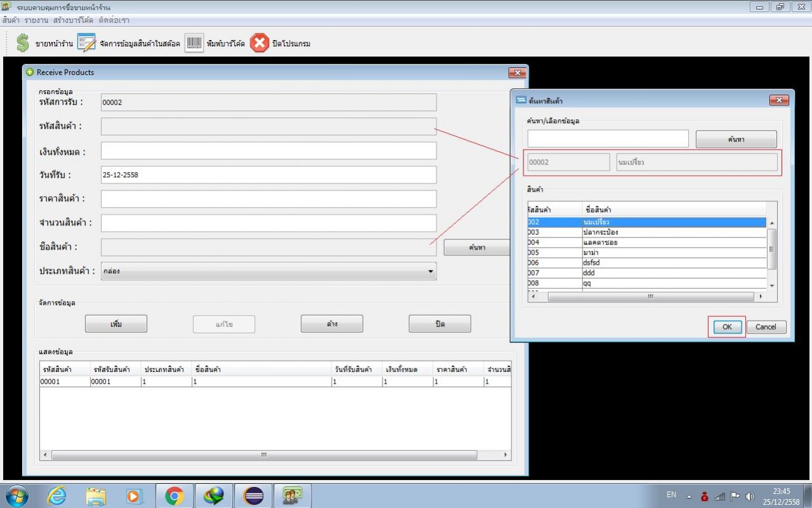Screen dimensions: 812x508
Task: Select the dsfsd row
Action: (646, 263)
